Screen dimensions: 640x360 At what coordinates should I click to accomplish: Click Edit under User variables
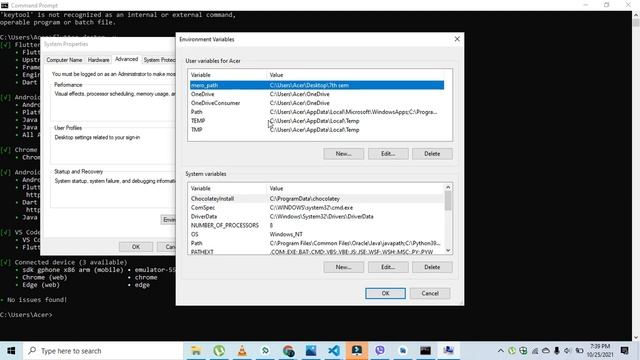tap(388, 154)
